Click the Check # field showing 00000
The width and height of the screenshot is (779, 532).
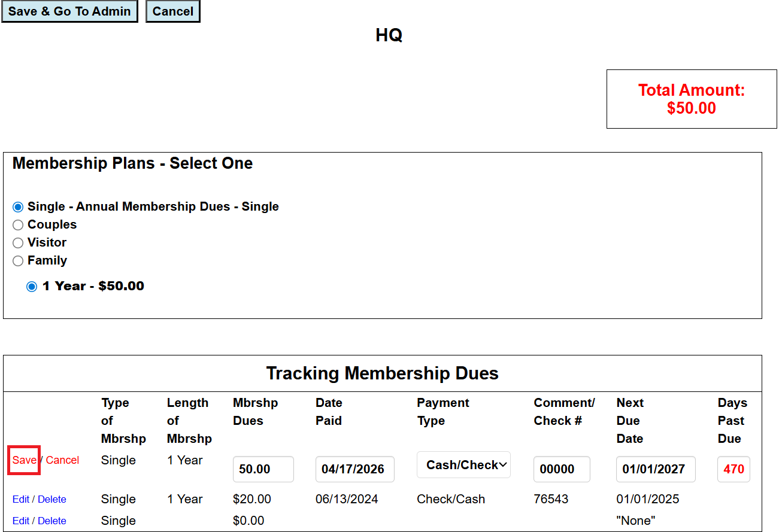point(562,469)
